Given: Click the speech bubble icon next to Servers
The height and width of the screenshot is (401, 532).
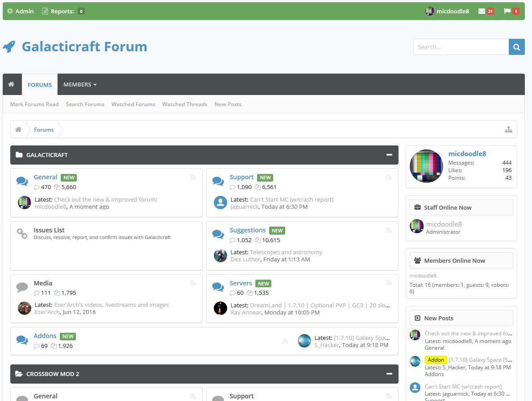Looking at the screenshot, I should (x=218, y=287).
